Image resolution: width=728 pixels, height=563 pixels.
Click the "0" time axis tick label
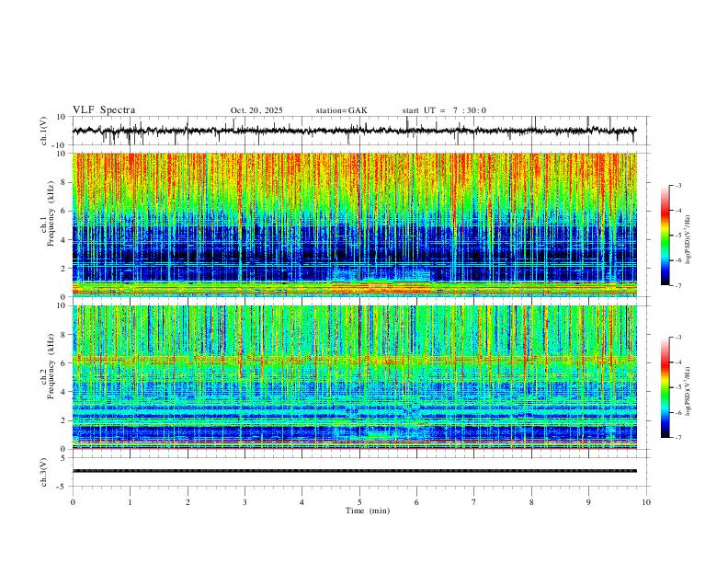(x=73, y=501)
